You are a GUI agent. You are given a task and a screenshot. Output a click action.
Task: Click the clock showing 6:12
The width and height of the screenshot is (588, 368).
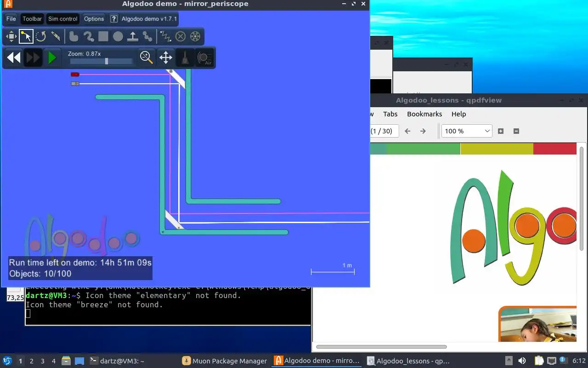tap(579, 361)
